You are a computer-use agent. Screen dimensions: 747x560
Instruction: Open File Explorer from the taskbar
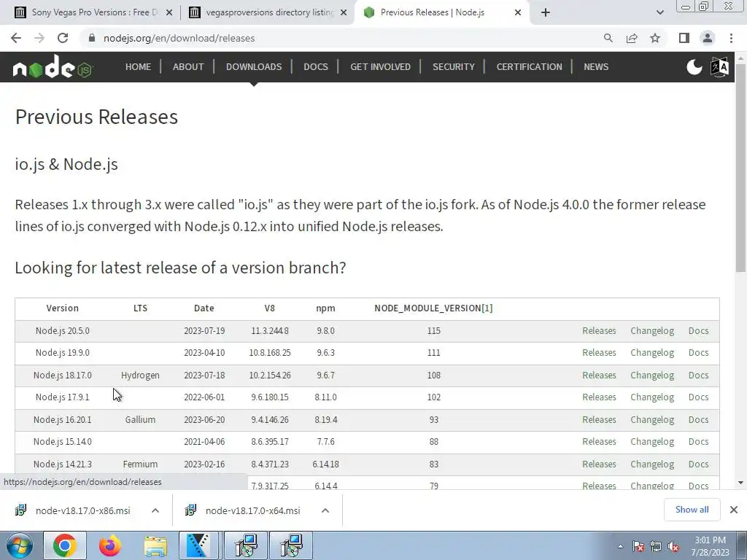155,545
